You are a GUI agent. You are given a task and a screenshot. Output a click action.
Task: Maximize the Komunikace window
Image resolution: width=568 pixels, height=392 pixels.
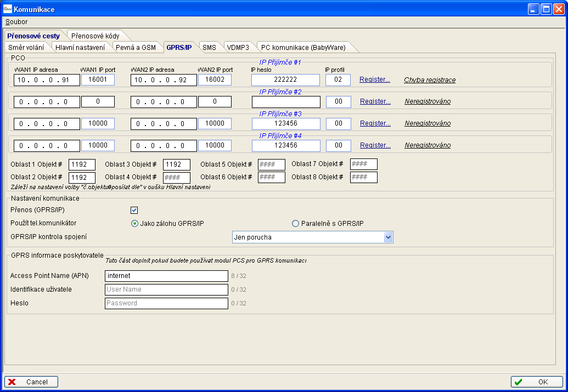546,9
